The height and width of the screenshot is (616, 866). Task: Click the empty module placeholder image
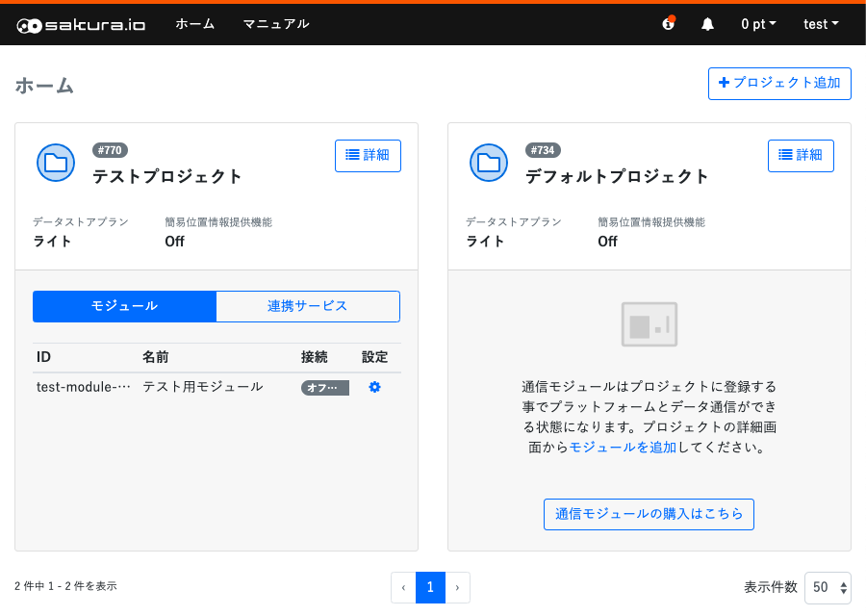click(649, 324)
